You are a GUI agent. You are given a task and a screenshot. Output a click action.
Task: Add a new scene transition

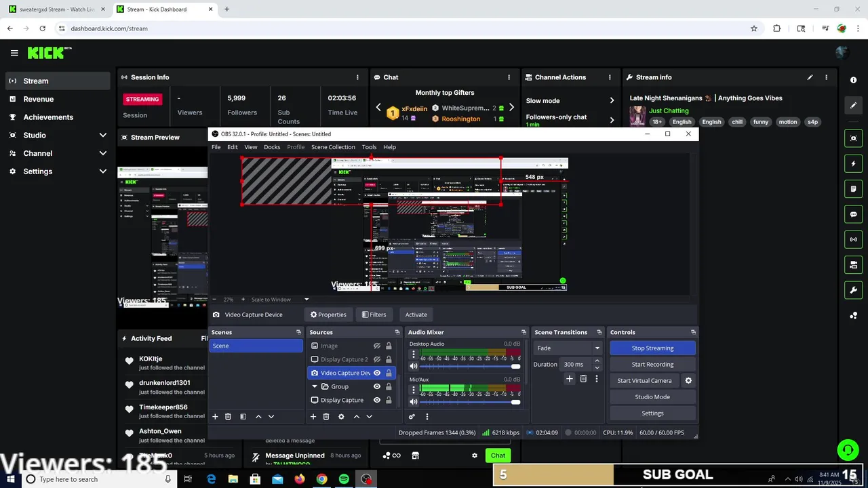[x=570, y=379]
